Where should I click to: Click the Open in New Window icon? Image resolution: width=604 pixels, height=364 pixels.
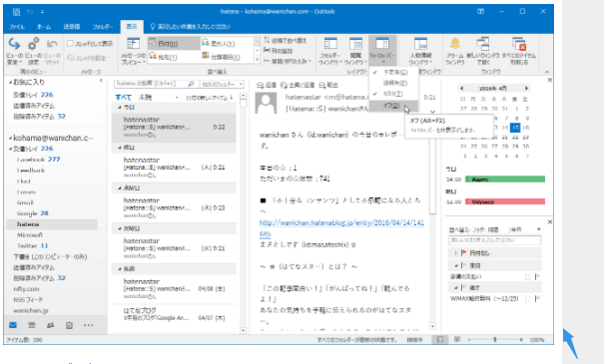pyautogui.click(x=482, y=44)
